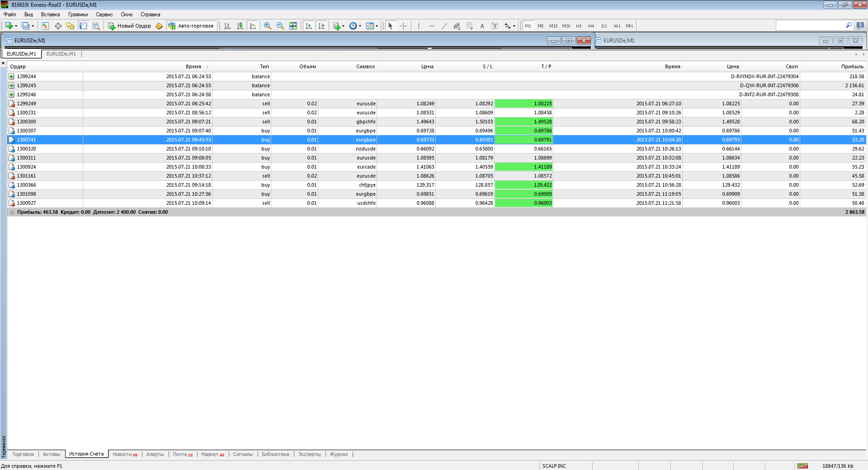Switch to H1 timeframe
The height and width of the screenshot is (470, 868).
[579, 26]
